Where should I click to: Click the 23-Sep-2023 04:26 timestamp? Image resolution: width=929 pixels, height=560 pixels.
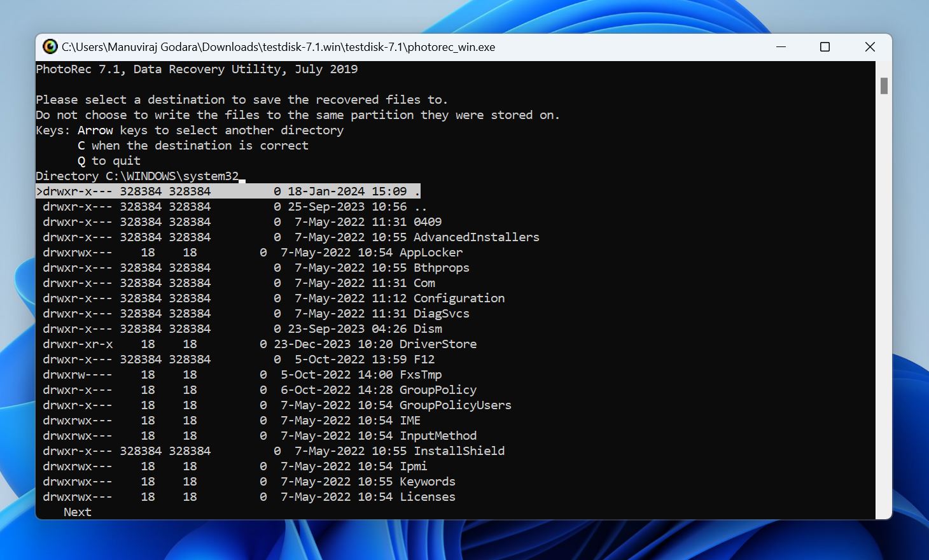347,328
